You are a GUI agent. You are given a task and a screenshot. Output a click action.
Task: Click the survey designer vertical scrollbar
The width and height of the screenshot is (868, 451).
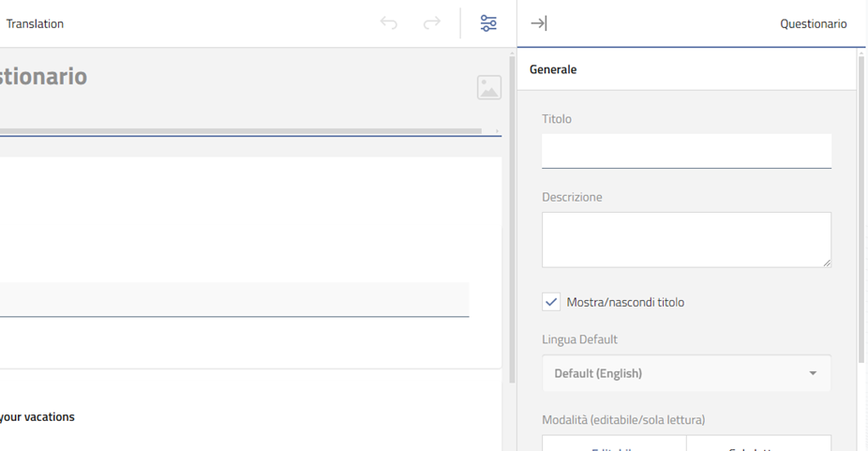pyautogui.click(x=512, y=216)
